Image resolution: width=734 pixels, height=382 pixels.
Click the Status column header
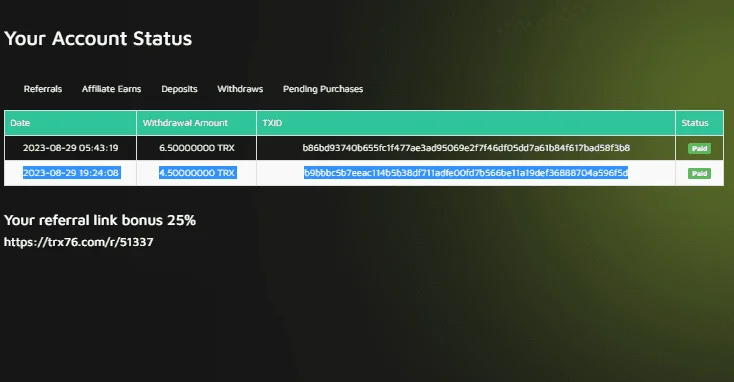click(700, 123)
